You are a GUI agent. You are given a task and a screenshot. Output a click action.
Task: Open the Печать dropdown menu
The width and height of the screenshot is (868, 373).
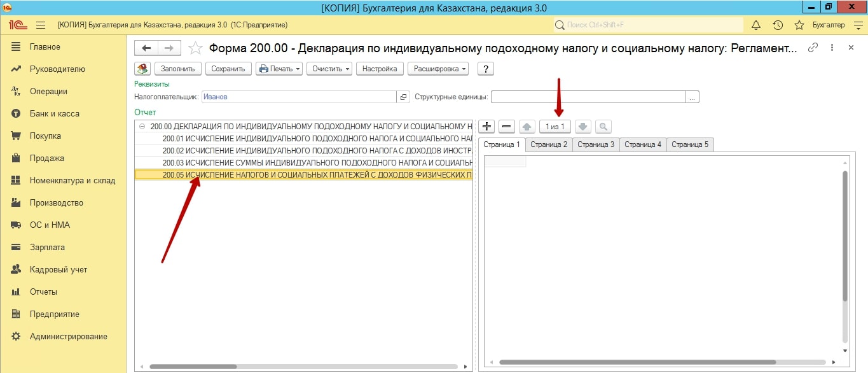click(279, 69)
